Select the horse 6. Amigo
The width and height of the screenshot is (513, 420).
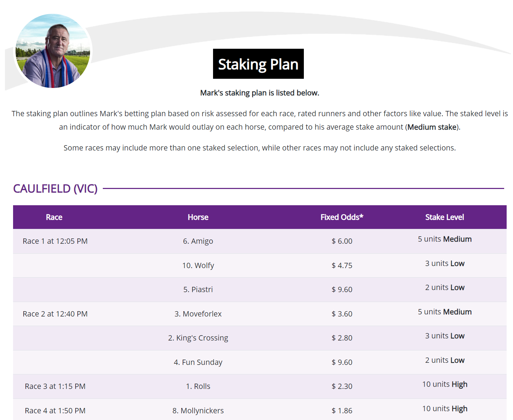coord(198,241)
